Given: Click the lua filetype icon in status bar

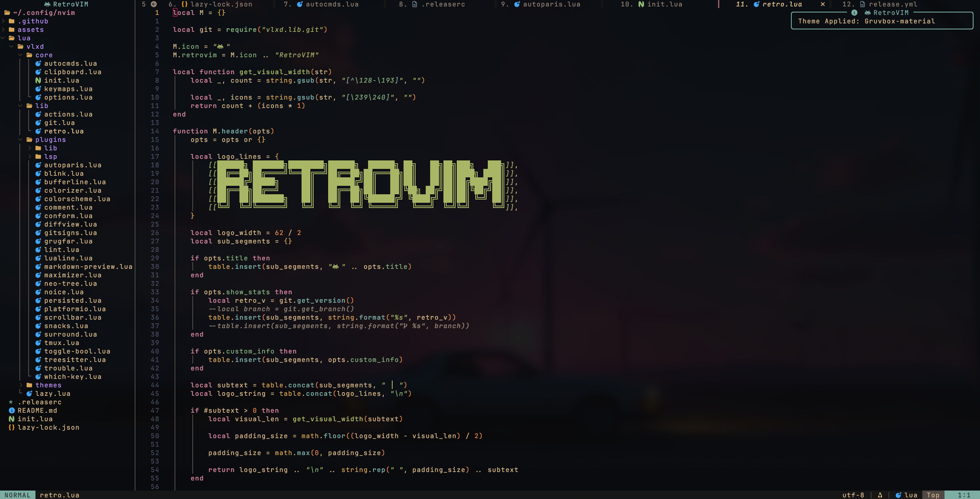Looking at the screenshot, I should click(x=899, y=495).
